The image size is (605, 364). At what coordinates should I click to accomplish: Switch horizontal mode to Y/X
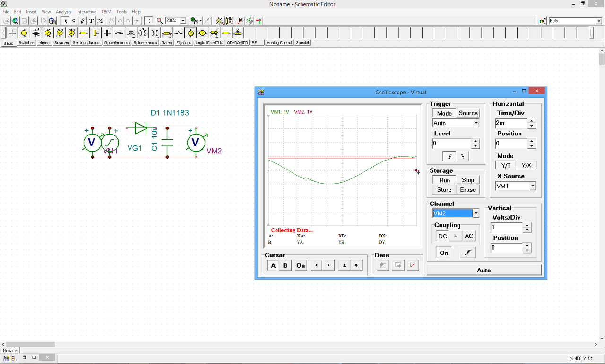click(x=526, y=165)
